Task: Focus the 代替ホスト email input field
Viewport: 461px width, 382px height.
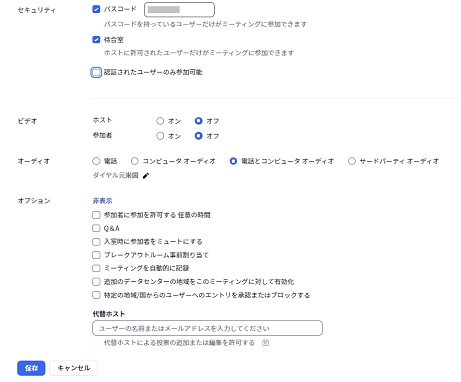Action: [x=207, y=328]
